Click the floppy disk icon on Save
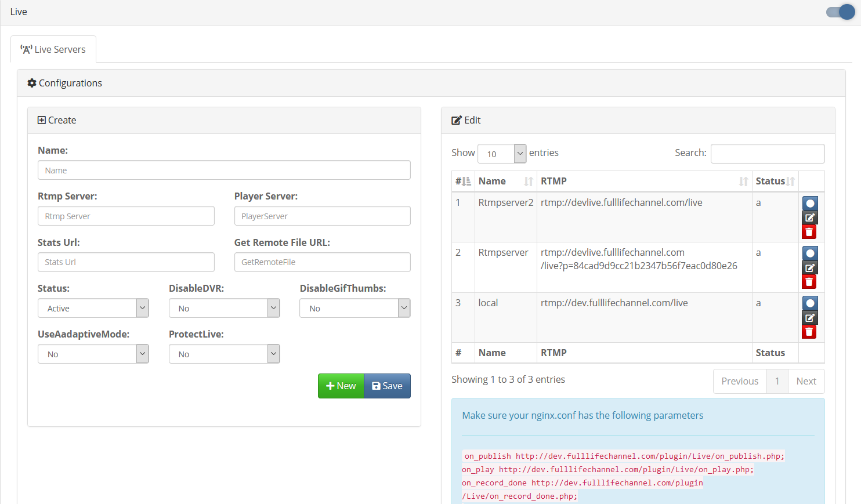The width and height of the screenshot is (861, 504). (376, 386)
